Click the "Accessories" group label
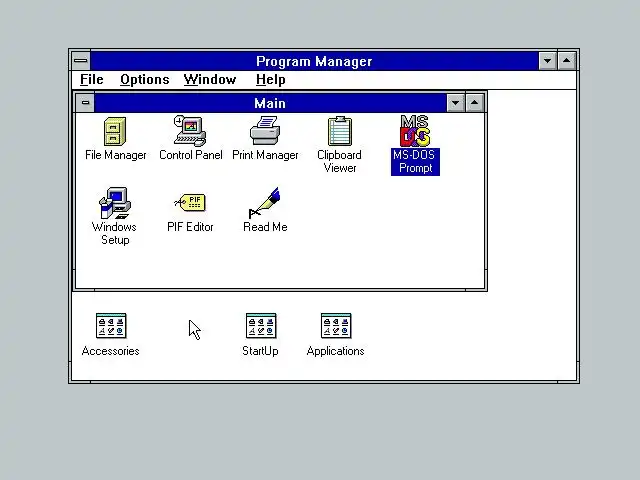 coord(111,351)
